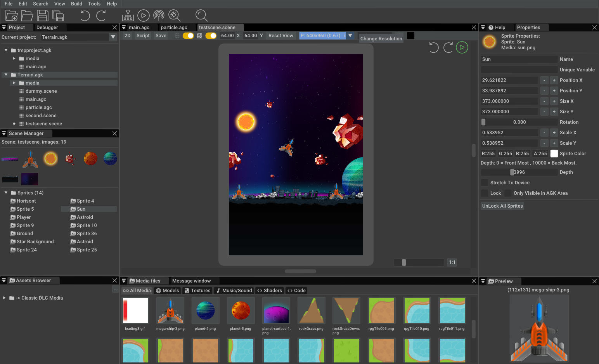Open a project using the open-folder icon

pos(27,16)
